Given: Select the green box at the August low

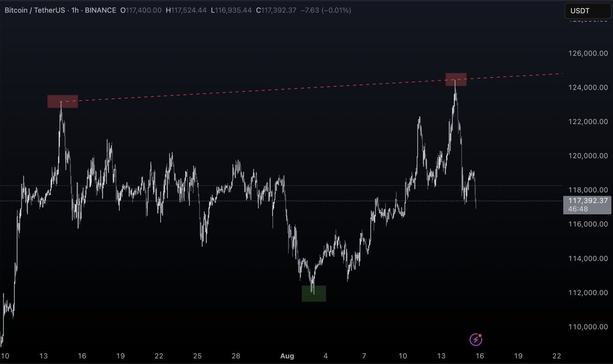Looking at the screenshot, I should [314, 294].
